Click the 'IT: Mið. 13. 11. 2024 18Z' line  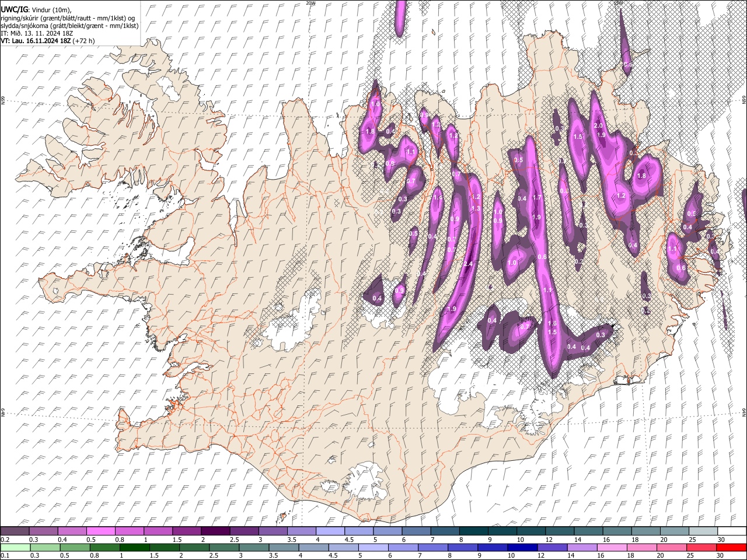37,33
